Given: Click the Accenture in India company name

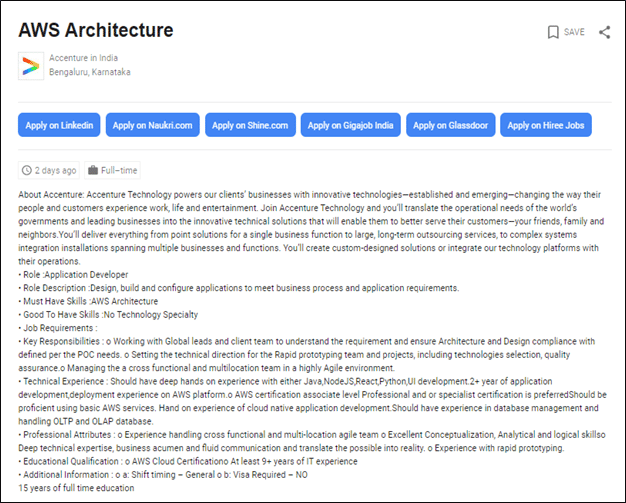Looking at the screenshot, I should pyautogui.click(x=83, y=58).
